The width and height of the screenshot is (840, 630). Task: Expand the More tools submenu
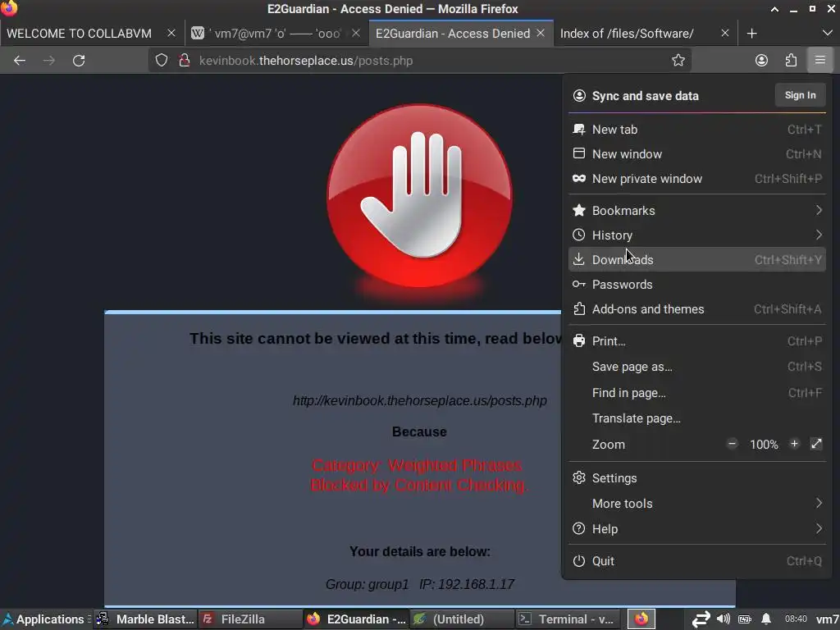tap(697, 504)
